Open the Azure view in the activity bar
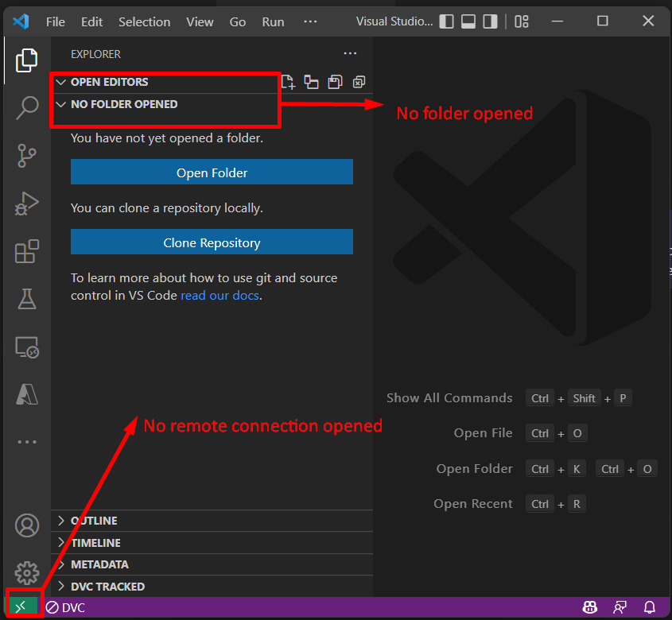This screenshot has height=620, width=672. click(26, 394)
